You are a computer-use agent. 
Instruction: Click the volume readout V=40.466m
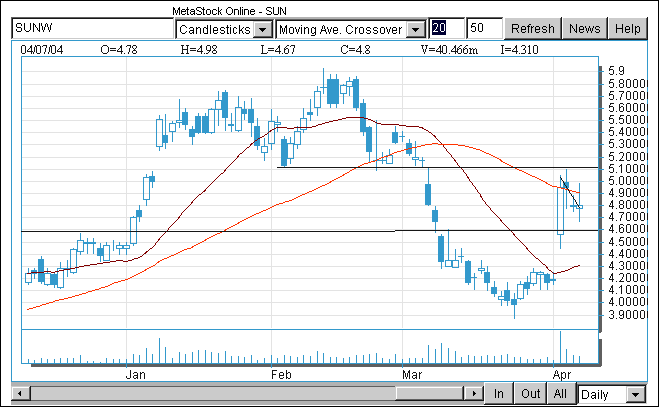click(x=449, y=50)
